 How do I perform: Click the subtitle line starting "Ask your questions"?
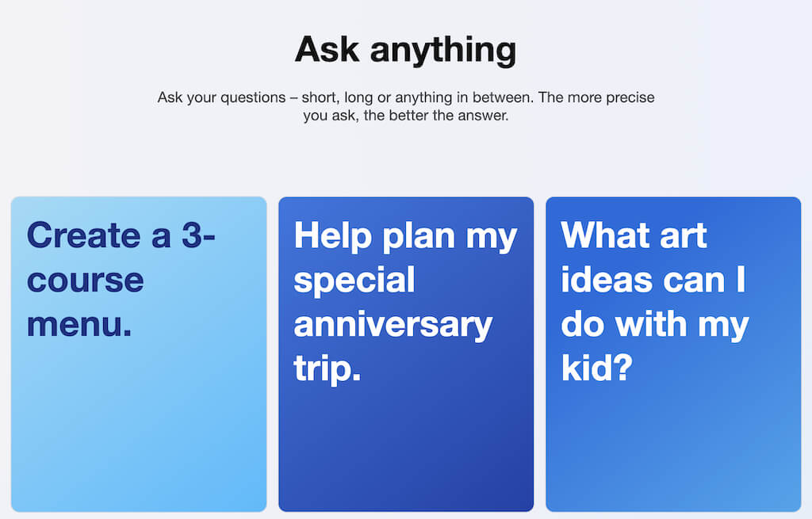coord(405,98)
